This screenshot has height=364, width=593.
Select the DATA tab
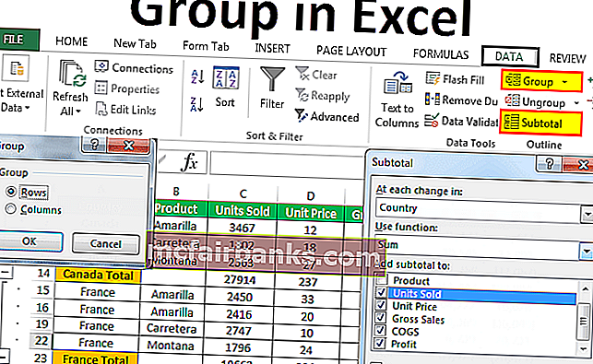pyautogui.click(x=509, y=57)
